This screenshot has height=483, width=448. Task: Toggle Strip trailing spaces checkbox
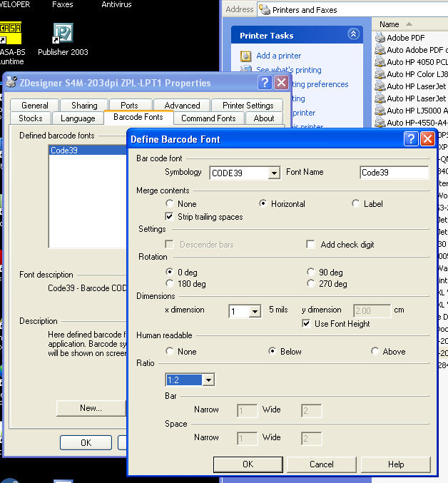[x=169, y=217]
